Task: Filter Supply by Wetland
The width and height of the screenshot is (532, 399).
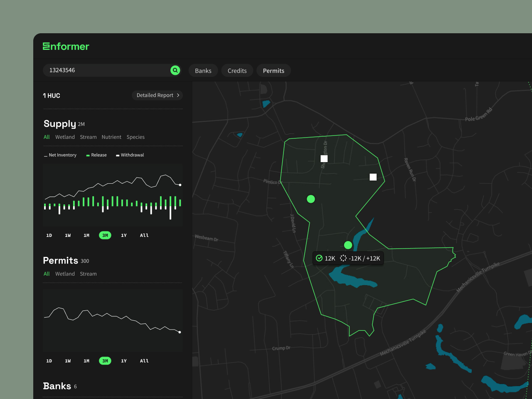Action: tap(65, 137)
